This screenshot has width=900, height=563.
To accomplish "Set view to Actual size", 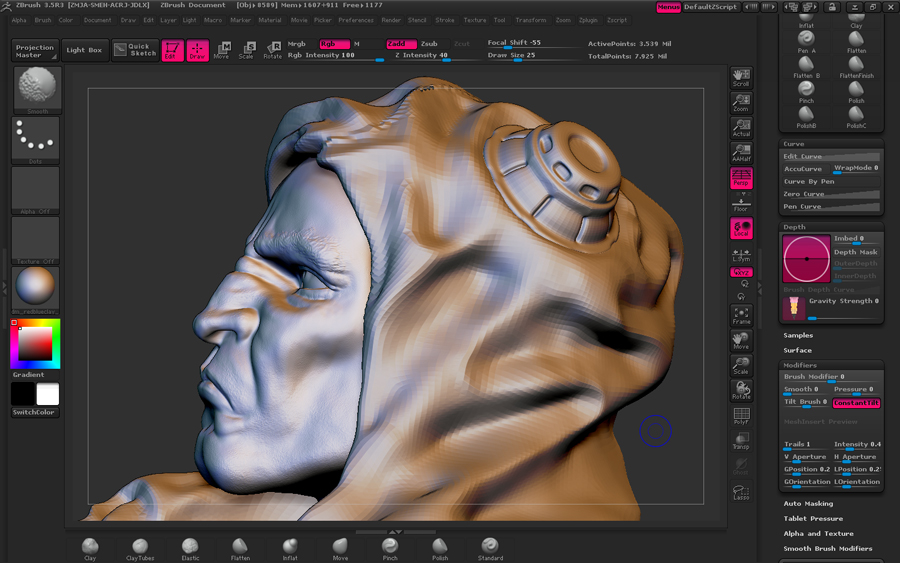I will coord(741,128).
